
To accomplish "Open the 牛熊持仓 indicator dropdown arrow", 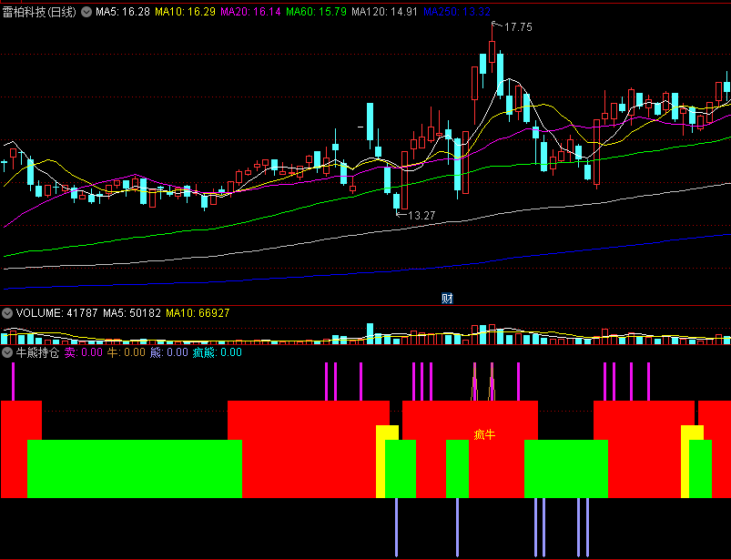I will (7, 352).
